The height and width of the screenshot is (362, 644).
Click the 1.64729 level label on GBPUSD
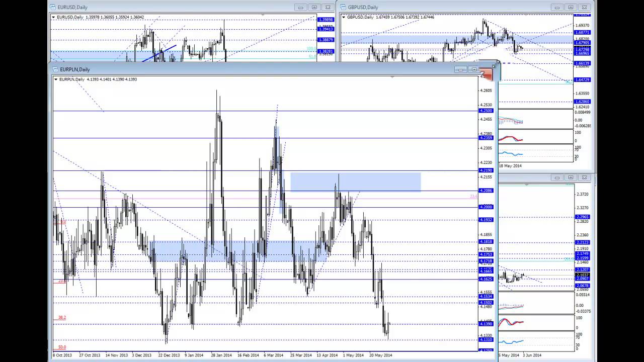582,80
